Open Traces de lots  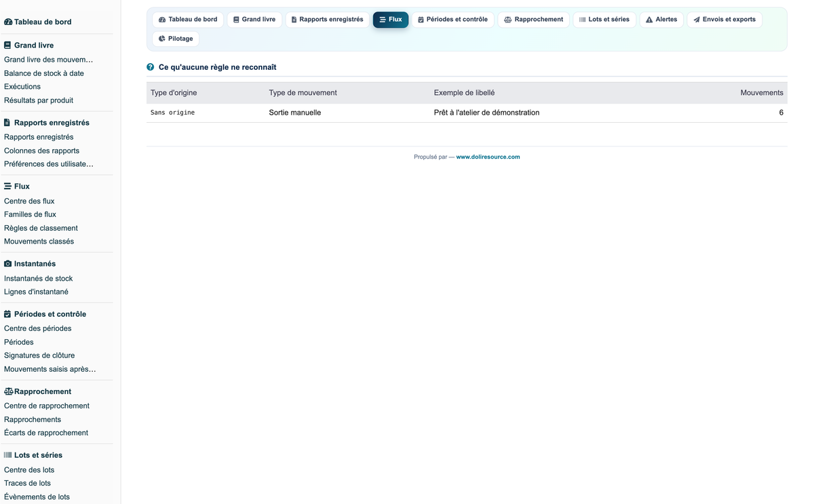27,483
